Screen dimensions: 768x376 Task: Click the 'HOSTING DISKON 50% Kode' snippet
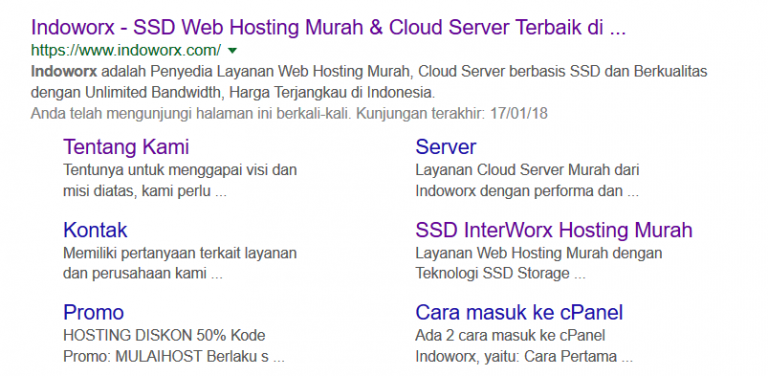(164, 336)
